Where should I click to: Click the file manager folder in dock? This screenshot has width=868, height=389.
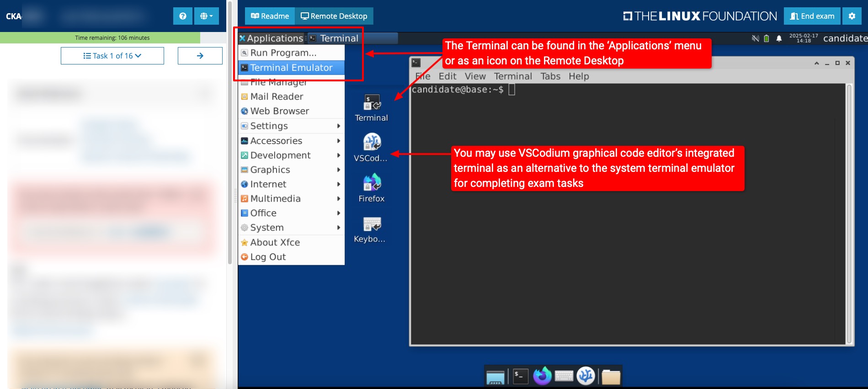[611, 377]
